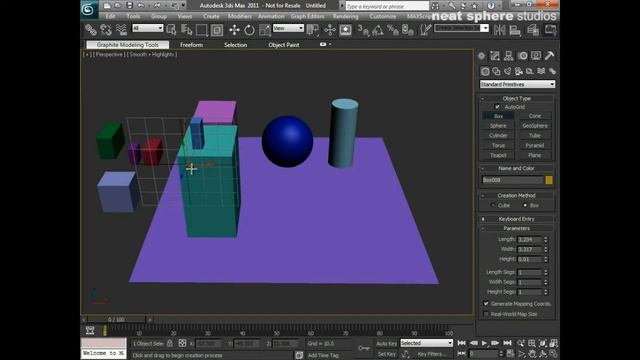Click the Teapot primitive button

tap(498, 155)
